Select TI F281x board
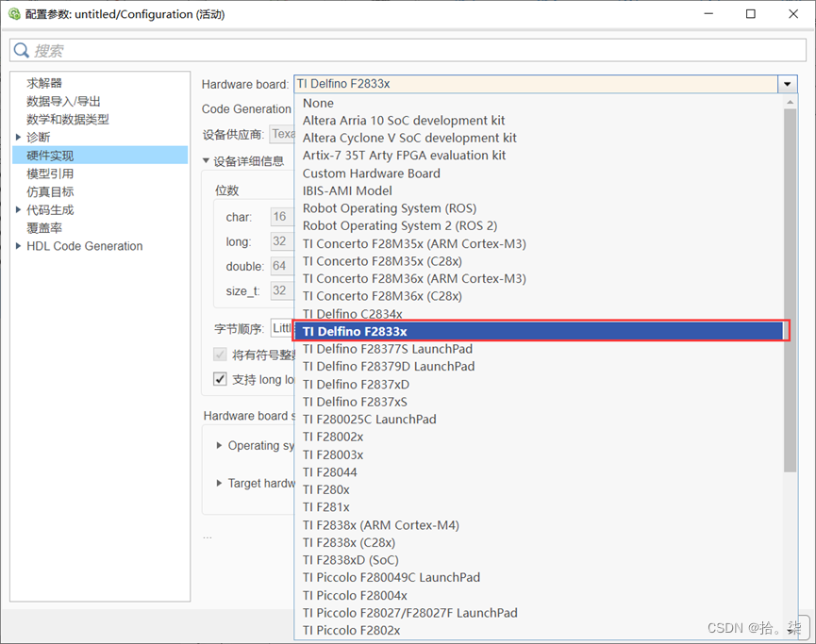This screenshot has height=644, width=816. point(540,507)
